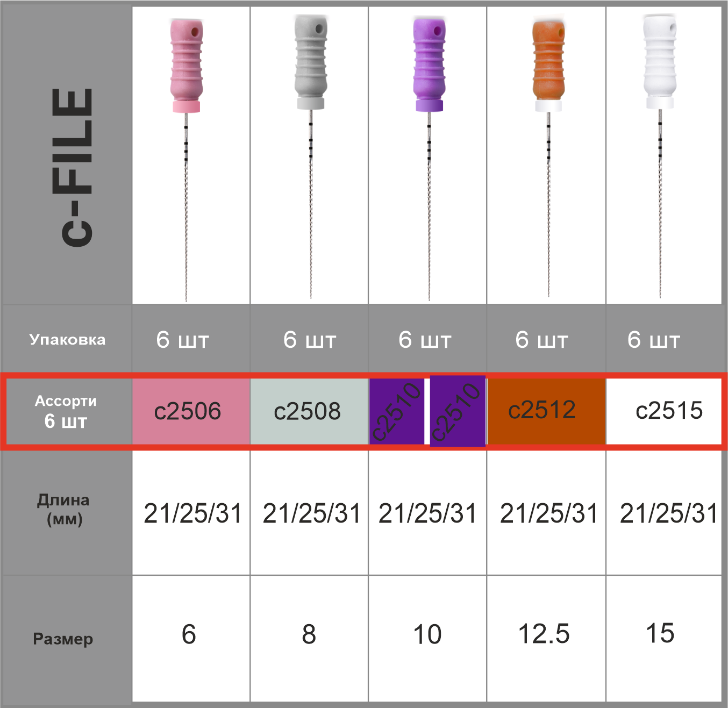The width and height of the screenshot is (728, 708).
Task: Select the pink c2506 swatch
Action: pyautogui.click(x=188, y=411)
